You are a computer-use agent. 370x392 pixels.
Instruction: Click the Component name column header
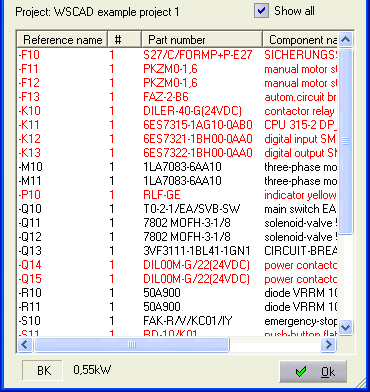[300, 40]
